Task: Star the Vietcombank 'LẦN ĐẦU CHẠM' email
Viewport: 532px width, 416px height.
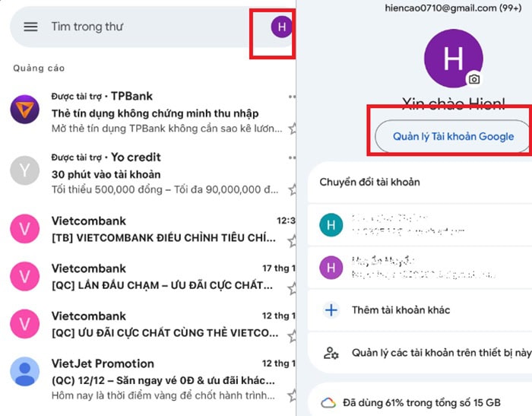Action: click(292, 289)
